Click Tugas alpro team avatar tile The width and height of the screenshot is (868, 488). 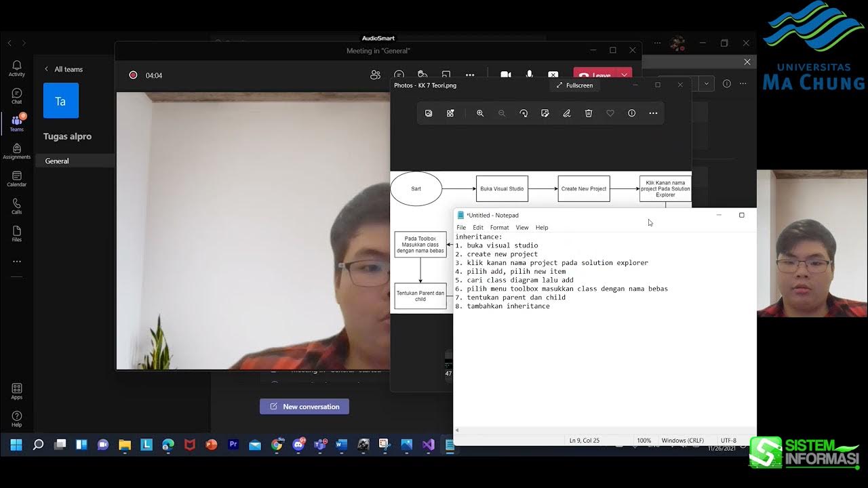coord(61,101)
